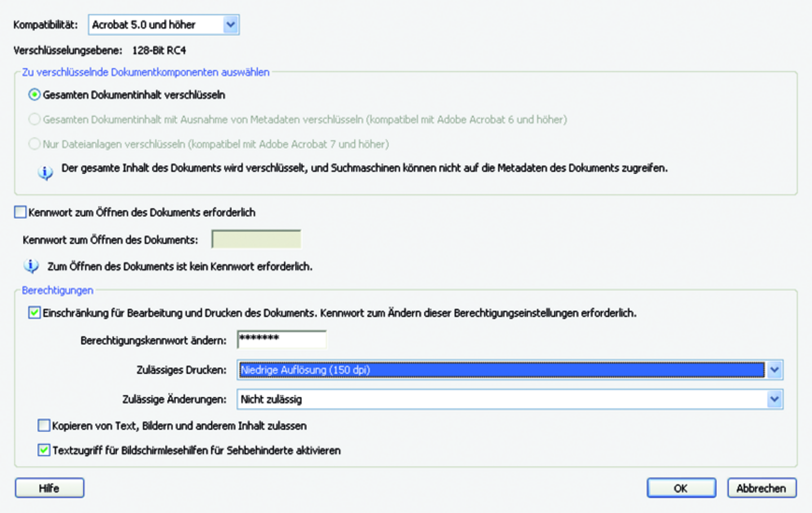Viewport: 812px width, 513px height.
Task: Select Gesamten Dokumentinhalt verschlüsseln radio button
Action: pyautogui.click(x=34, y=95)
